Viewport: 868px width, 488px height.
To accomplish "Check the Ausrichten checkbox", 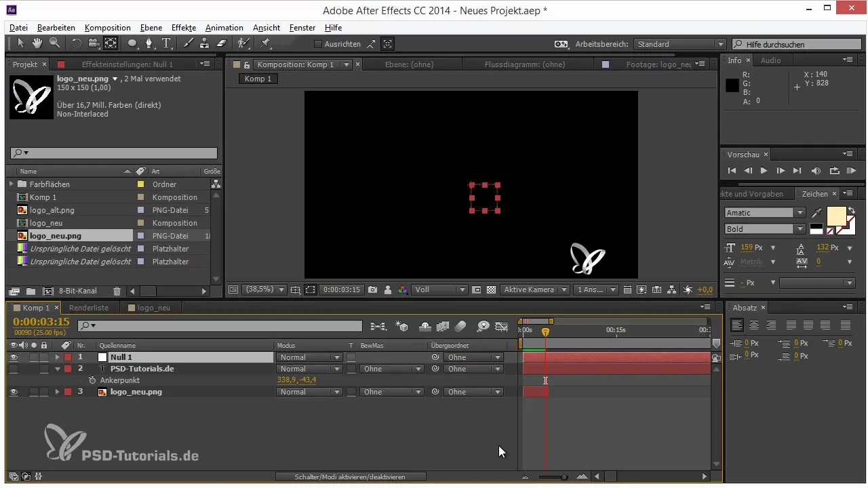I will coord(318,44).
